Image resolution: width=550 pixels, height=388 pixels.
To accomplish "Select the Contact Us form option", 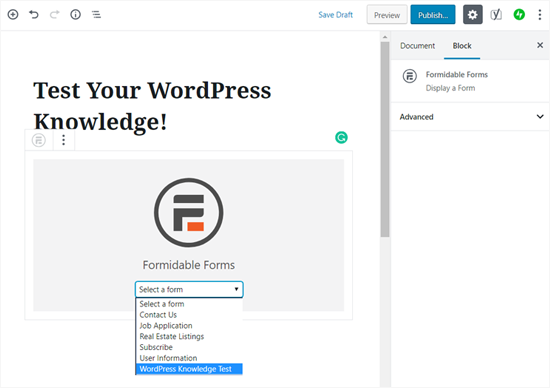I will [189, 315].
